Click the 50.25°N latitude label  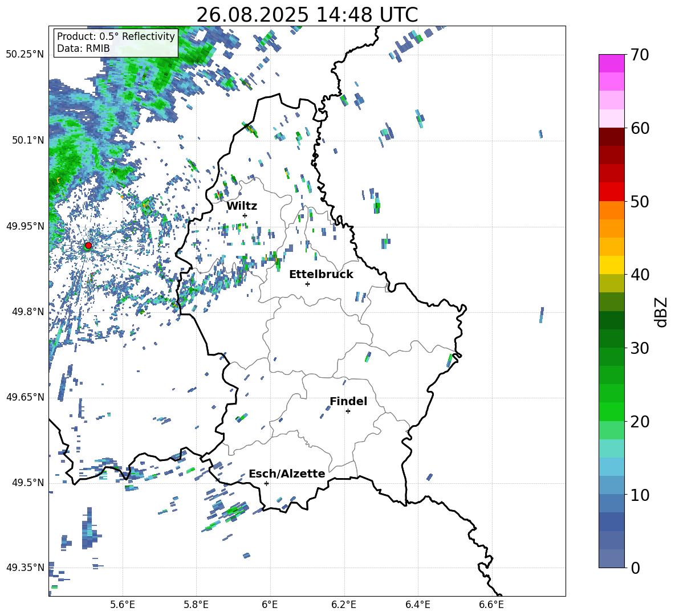25,55
